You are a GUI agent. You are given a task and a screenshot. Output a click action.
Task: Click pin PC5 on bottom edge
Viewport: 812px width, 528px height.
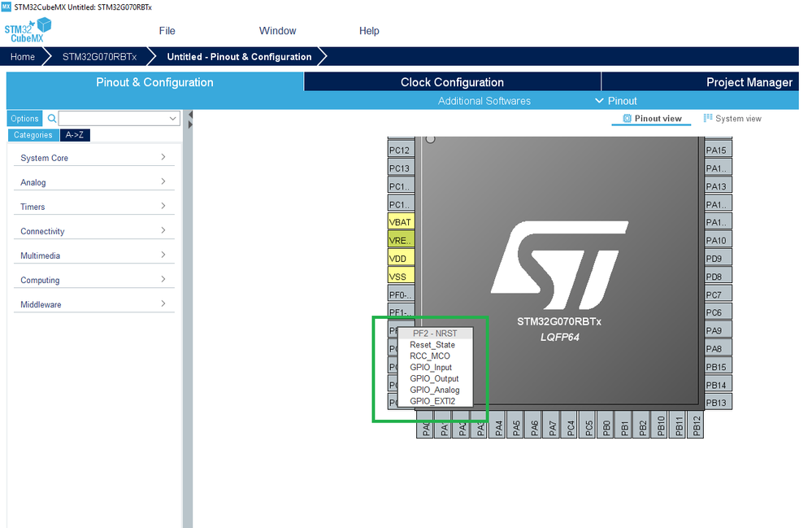click(x=588, y=425)
